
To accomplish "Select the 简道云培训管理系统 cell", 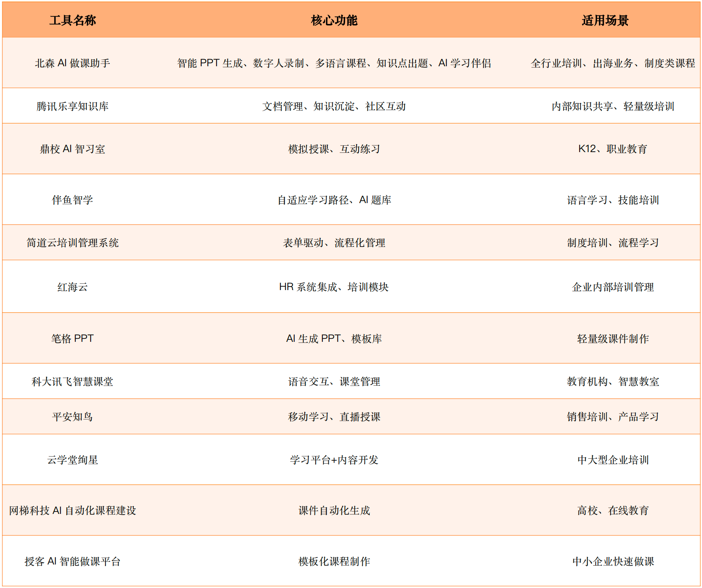I will pos(73,243).
